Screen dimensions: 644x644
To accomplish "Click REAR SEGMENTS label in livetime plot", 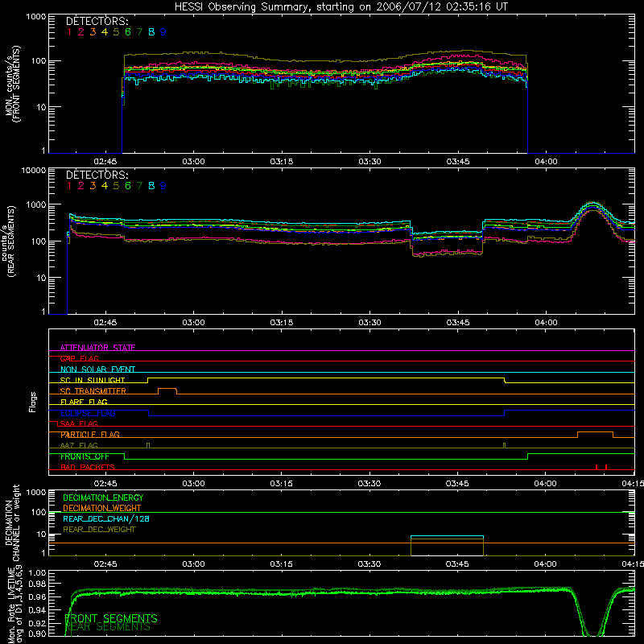I will click(x=108, y=627).
